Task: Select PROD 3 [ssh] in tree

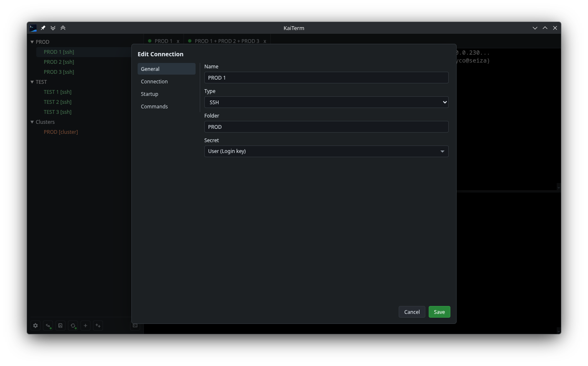Action: (x=59, y=72)
